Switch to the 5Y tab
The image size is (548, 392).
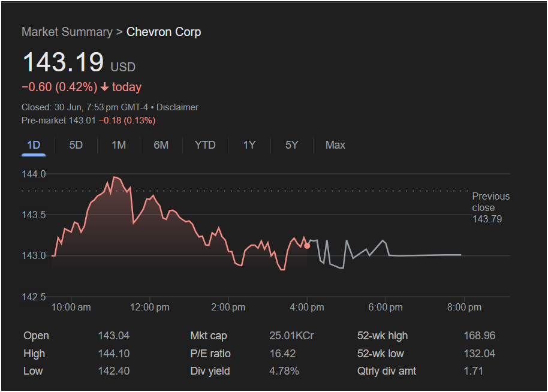[292, 145]
